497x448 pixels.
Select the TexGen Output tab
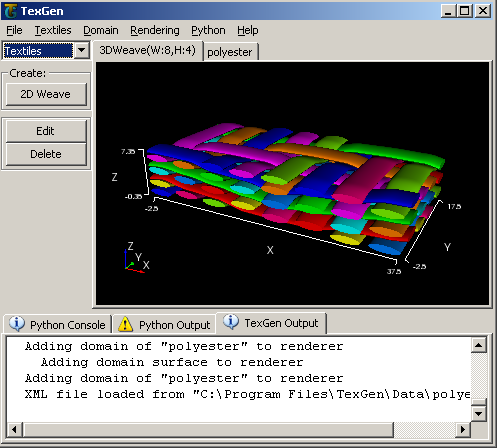click(271, 323)
